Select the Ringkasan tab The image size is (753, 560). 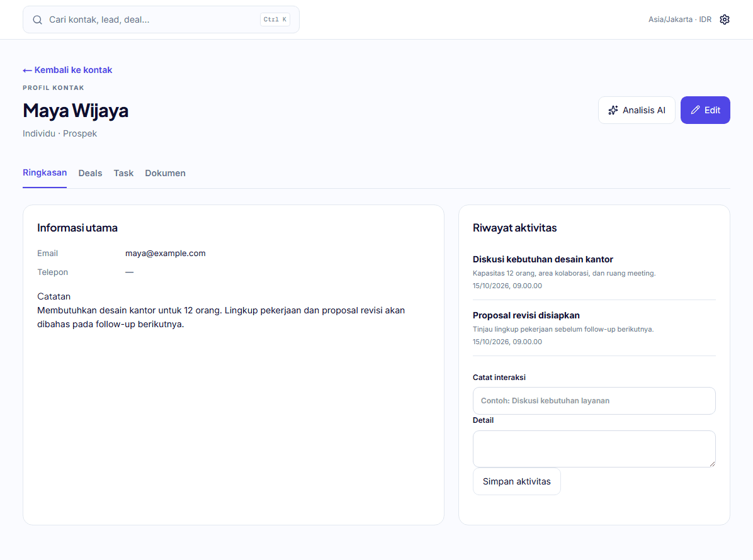[45, 173]
